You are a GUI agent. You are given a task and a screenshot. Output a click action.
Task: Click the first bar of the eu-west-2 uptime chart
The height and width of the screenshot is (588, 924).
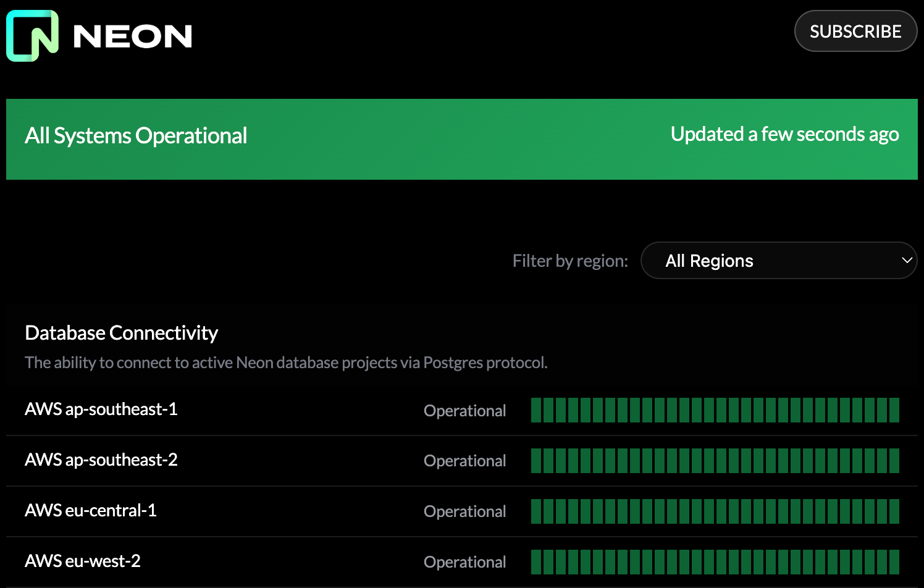[536, 561]
